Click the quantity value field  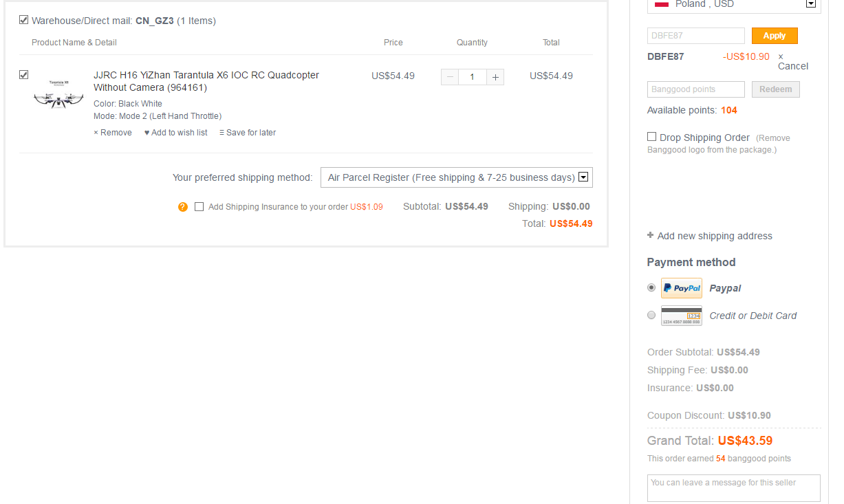click(x=473, y=77)
